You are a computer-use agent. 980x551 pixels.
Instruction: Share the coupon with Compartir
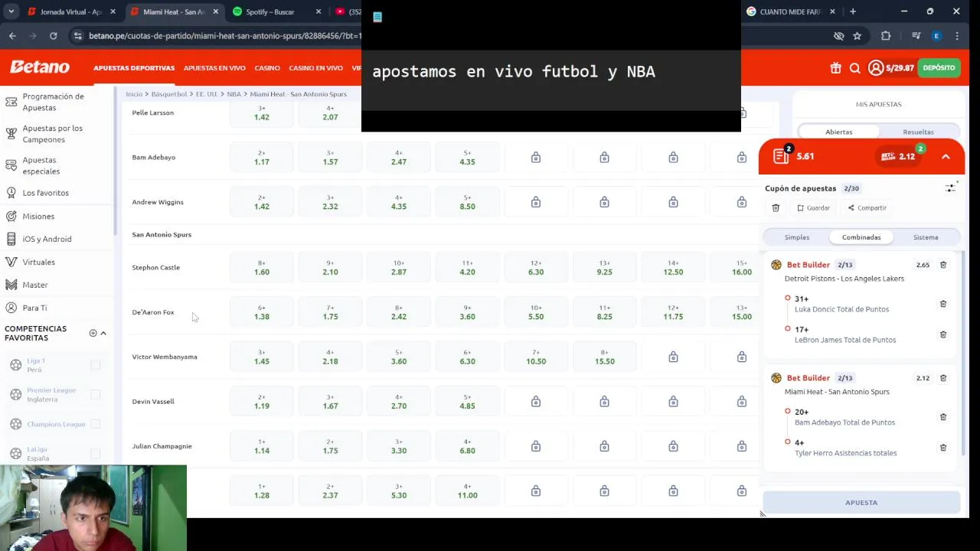(x=867, y=207)
